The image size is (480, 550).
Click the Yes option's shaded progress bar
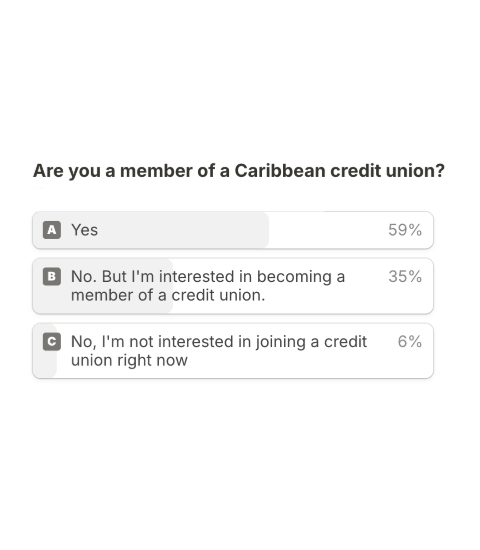pos(151,230)
